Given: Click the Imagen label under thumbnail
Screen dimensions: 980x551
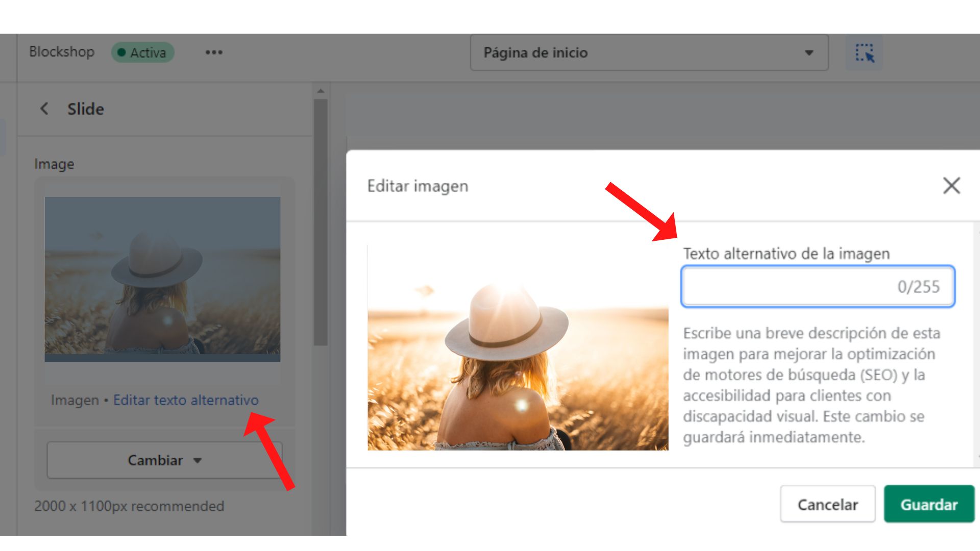Looking at the screenshot, I should (x=75, y=400).
